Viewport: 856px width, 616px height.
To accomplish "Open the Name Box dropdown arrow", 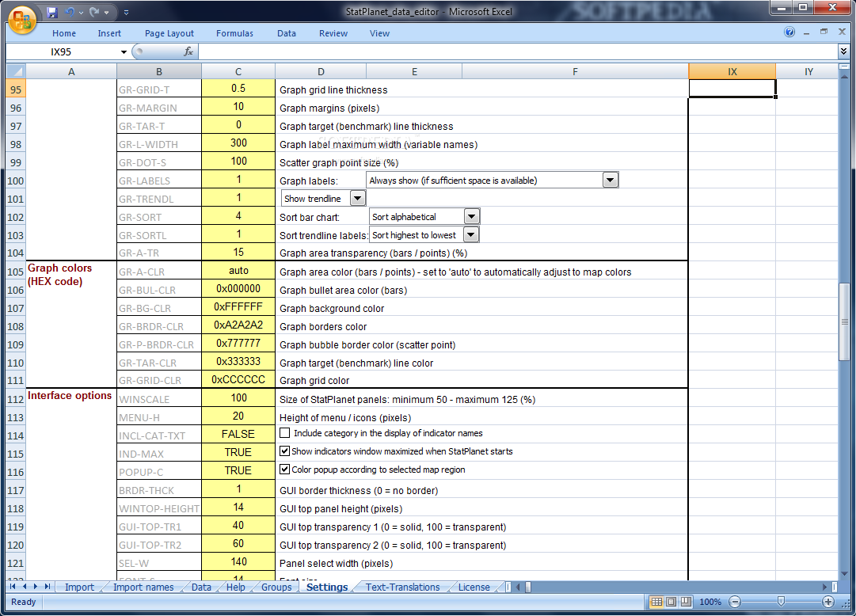I will [124, 52].
